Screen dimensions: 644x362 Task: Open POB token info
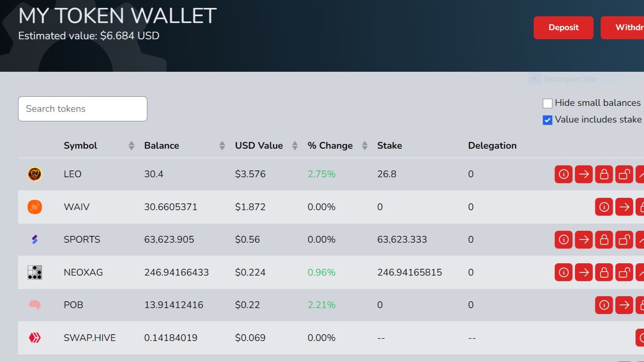(604, 305)
